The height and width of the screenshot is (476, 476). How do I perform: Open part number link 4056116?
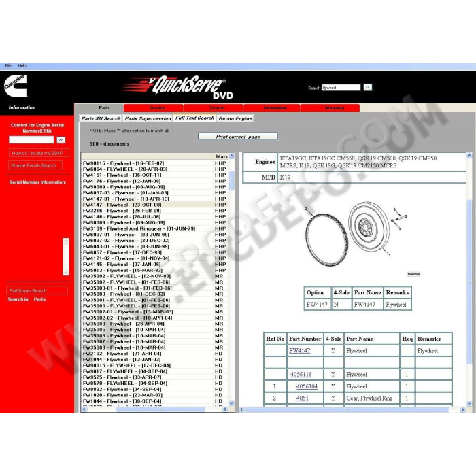pos(301,374)
